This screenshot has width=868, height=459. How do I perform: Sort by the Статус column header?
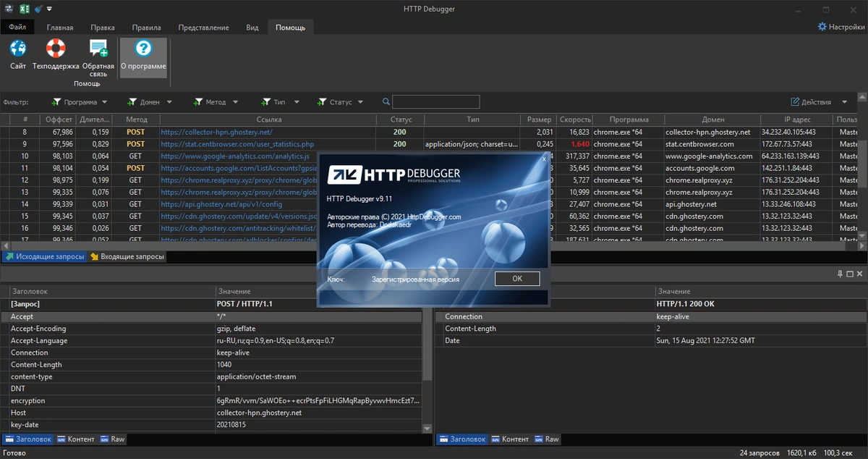pyautogui.click(x=401, y=119)
